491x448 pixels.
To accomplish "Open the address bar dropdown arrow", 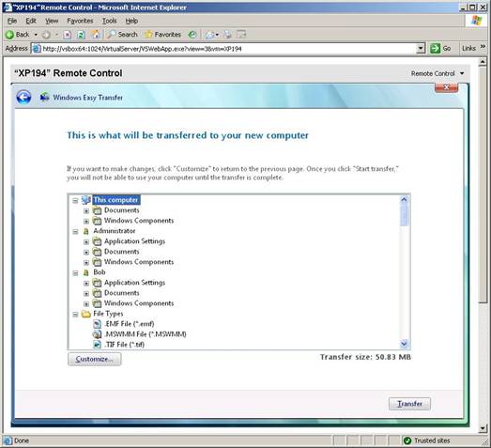I will click(x=421, y=49).
